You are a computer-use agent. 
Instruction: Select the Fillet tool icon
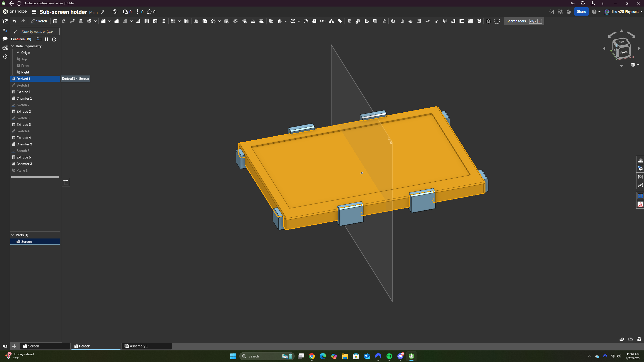(x=103, y=21)
